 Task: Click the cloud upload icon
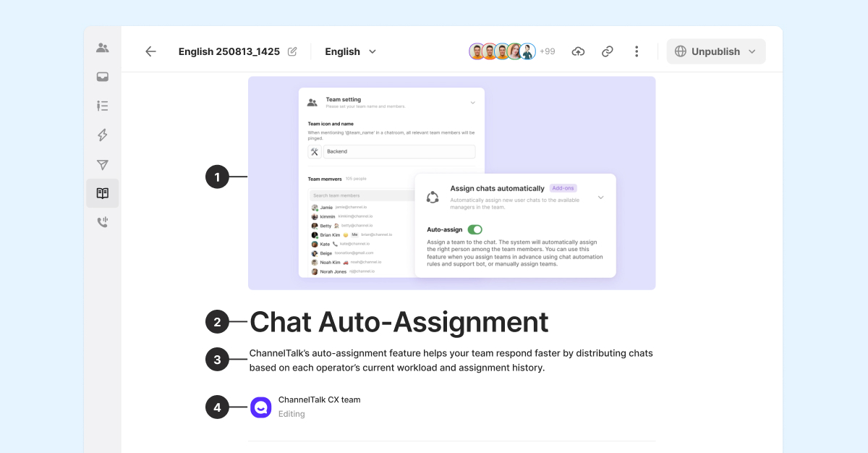click(578, 51)
